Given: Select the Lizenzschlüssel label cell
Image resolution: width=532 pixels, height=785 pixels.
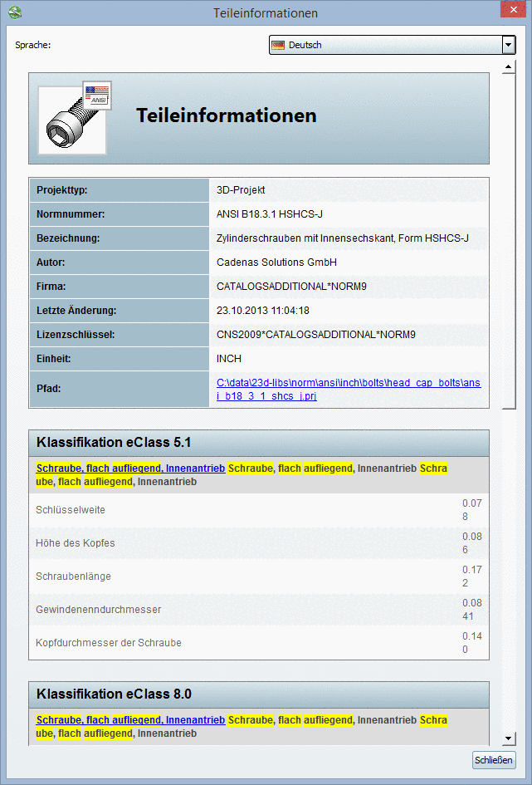Looking at the screenshot, I should (x=119, y=335).
